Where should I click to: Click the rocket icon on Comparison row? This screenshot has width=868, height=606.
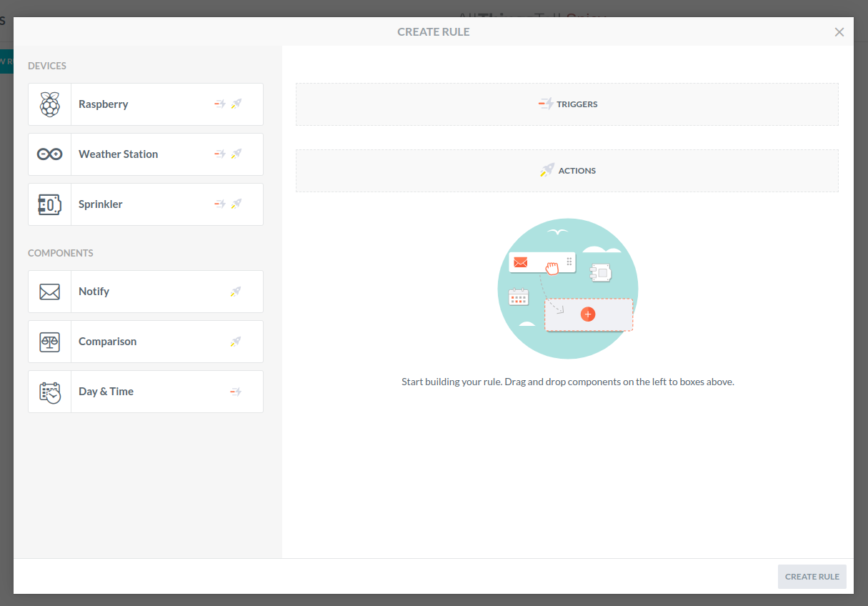pos(236,342)
